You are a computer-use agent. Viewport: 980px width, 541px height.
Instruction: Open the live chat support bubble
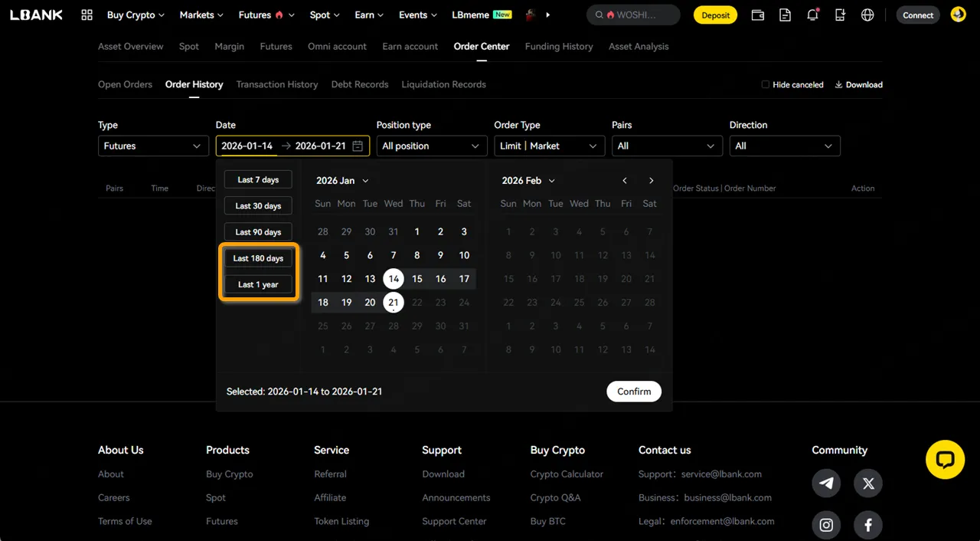click(945, 460)
